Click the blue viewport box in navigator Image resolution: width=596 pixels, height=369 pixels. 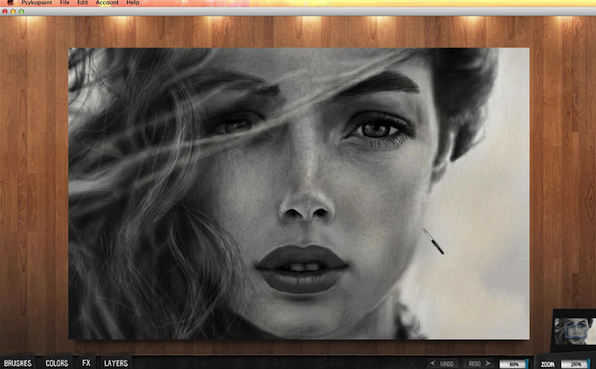point(576,331)
